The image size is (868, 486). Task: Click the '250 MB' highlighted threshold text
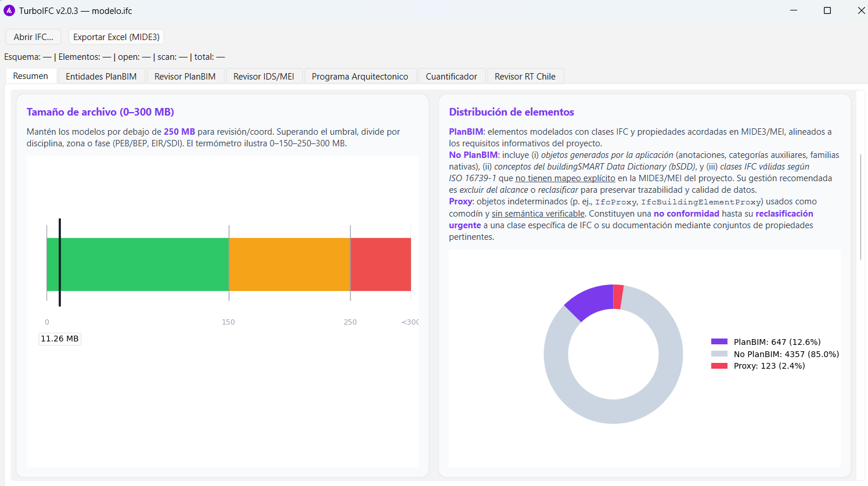[179, 132]
